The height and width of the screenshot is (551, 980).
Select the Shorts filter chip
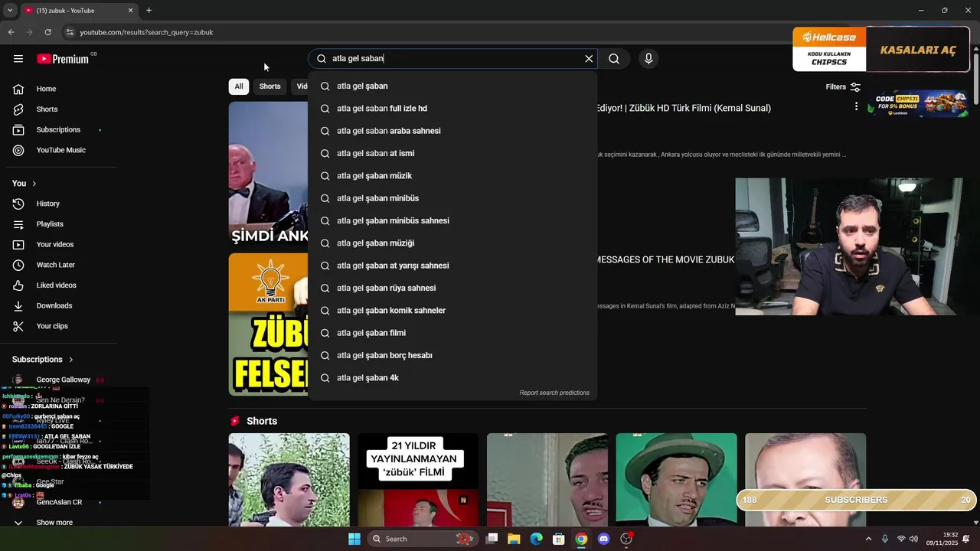coord(269,86)
